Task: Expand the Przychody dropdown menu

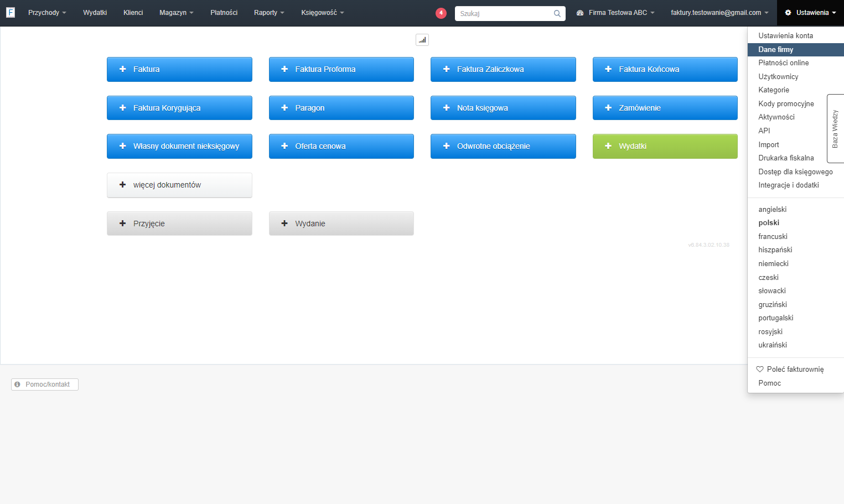Action: [47, 13]
